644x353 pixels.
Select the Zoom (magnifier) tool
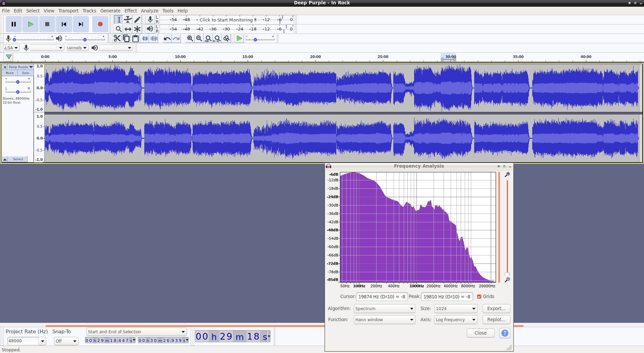pyautogui.click(x=118, y=29)
